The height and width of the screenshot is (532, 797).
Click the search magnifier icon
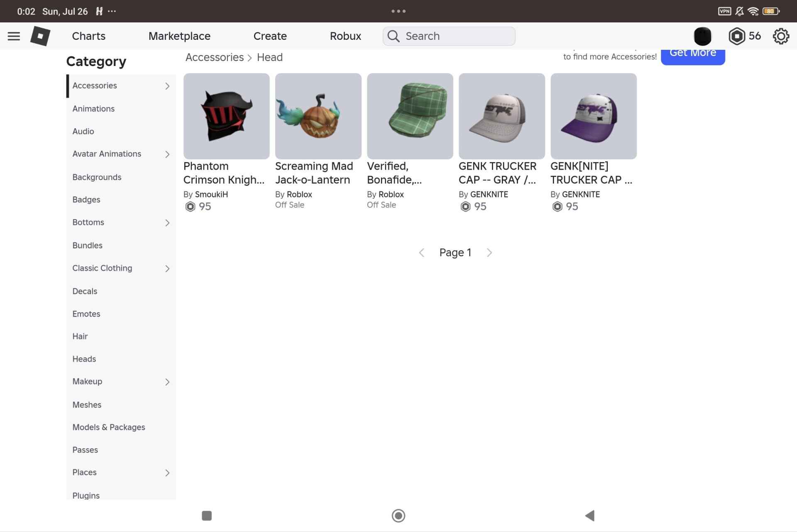[x=394, y=36]
